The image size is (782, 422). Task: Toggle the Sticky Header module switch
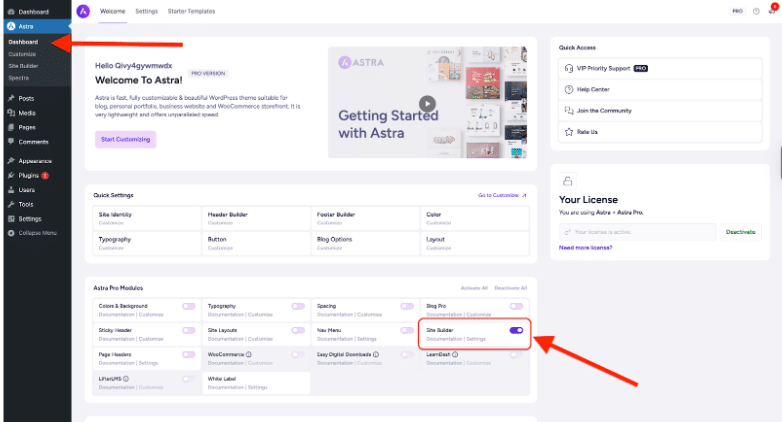pos(189,330)
